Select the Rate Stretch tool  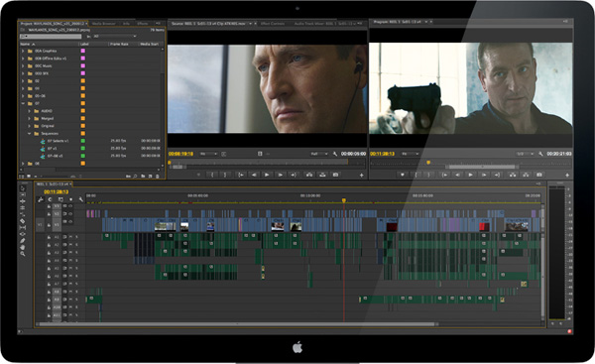tap(23, 214)
